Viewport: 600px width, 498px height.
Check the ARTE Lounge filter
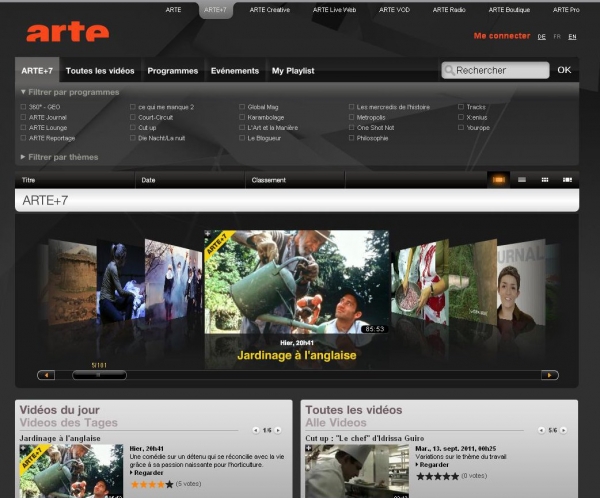point(23,127)
